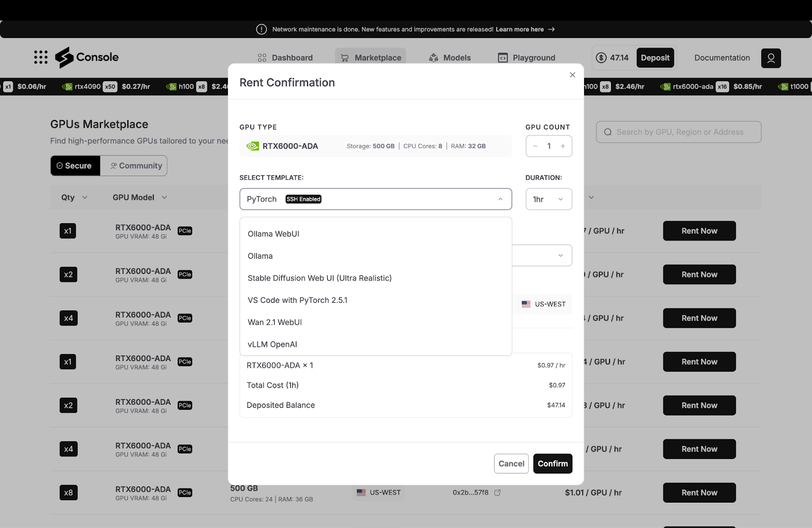Open the user profile icon
Viewport: 812px width, 528px height.
[771, 58]
